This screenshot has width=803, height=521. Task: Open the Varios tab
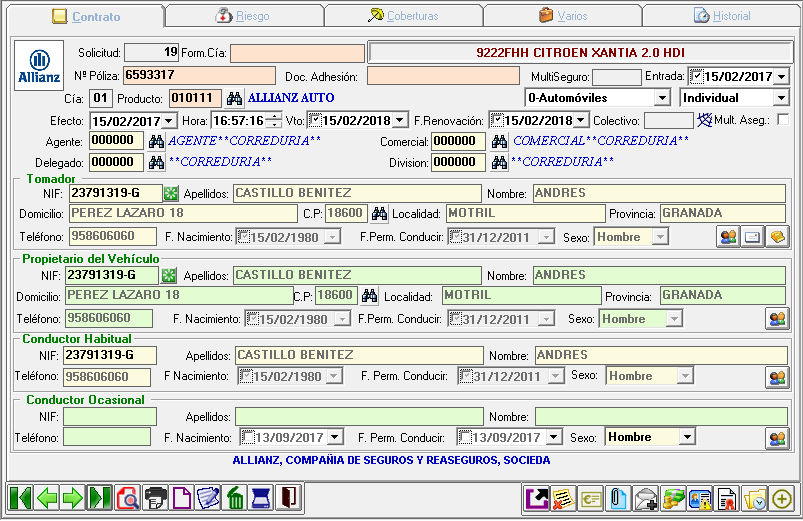(563, 16)
